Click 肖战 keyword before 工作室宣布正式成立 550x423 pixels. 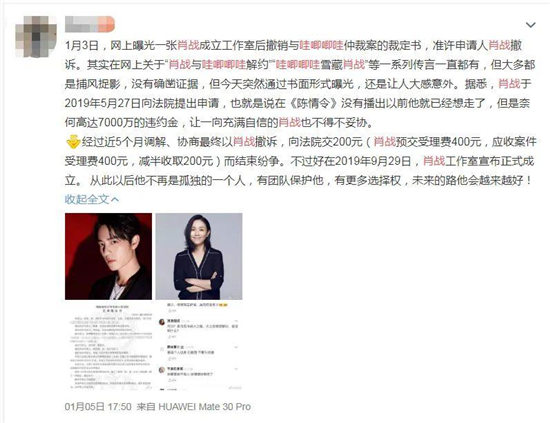(x=434, y=161)
